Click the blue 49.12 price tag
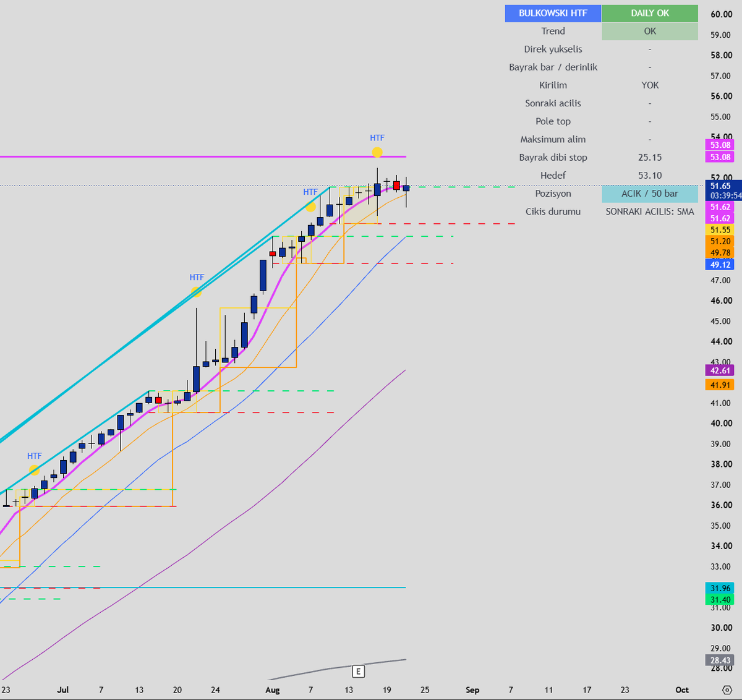 click(720, 265)
